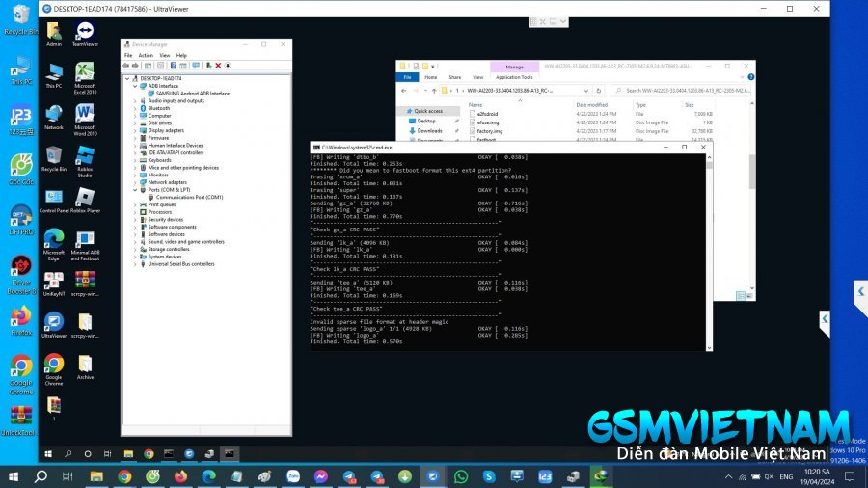Open Roblox Studio desktop shortcut
Viewport: 868px width, 488px height.
[85, 162]
